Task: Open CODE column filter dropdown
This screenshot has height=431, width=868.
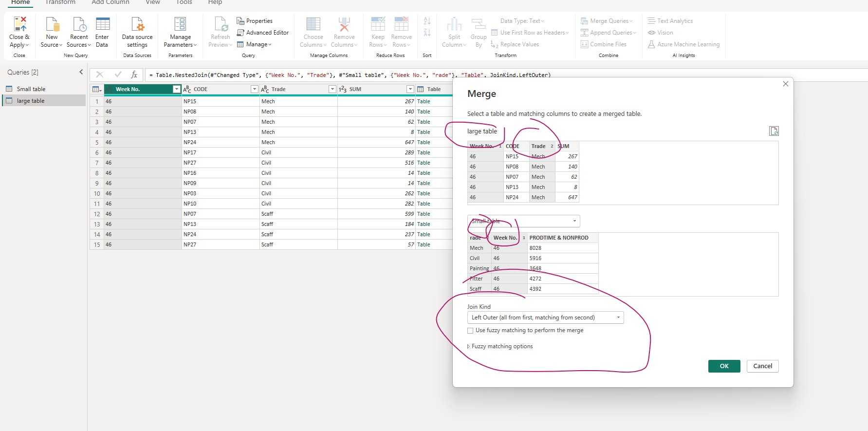Action: coord(254,89)
